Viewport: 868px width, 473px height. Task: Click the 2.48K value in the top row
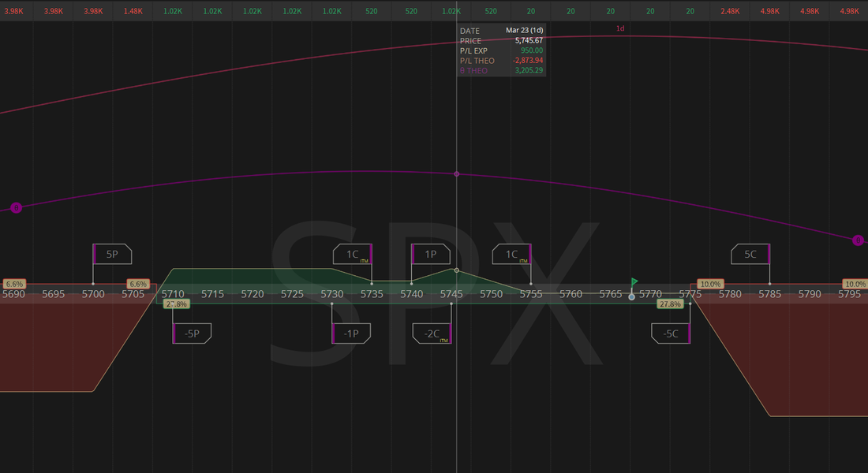pos(730,11)
